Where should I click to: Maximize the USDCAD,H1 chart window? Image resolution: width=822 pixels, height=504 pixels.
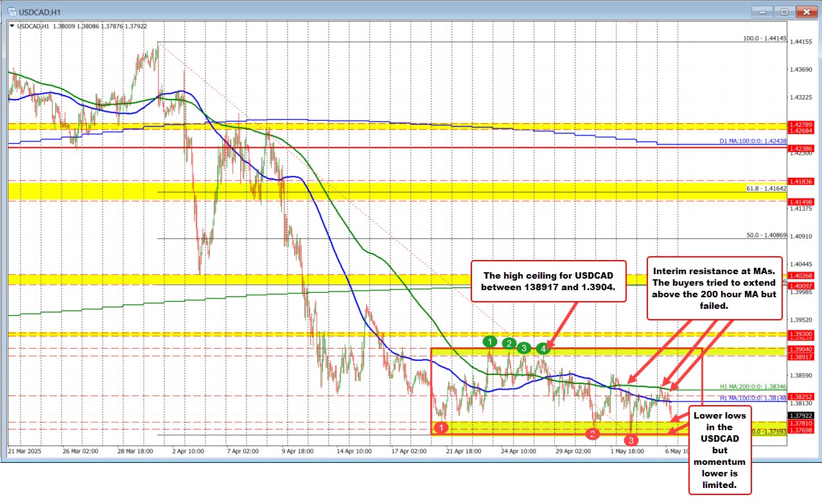784,12
